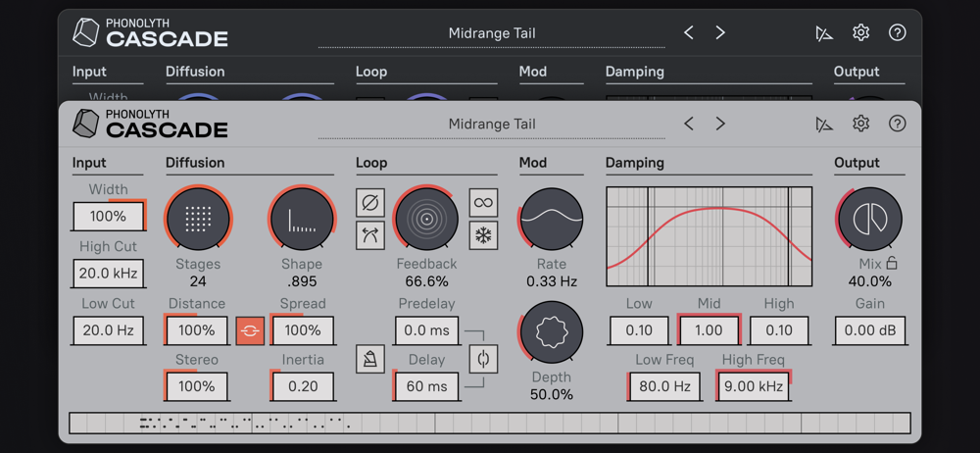
Task: Click the Shape value .895
Action: coord(303,281)
